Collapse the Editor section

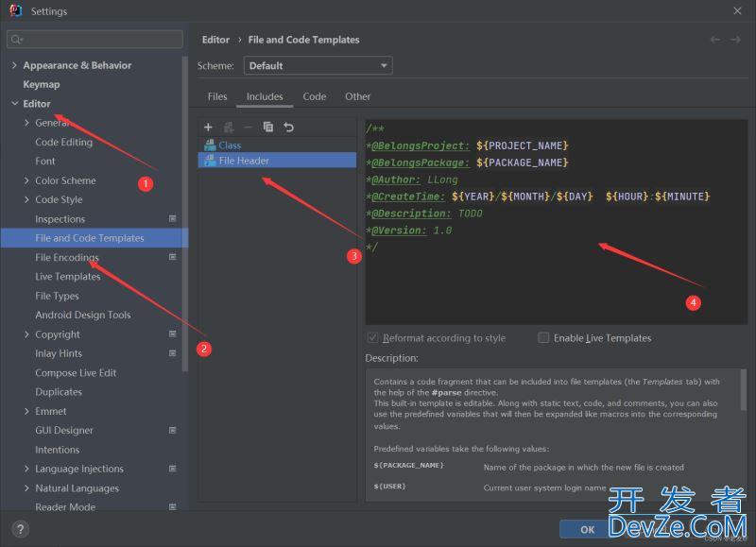click(14, 103)
